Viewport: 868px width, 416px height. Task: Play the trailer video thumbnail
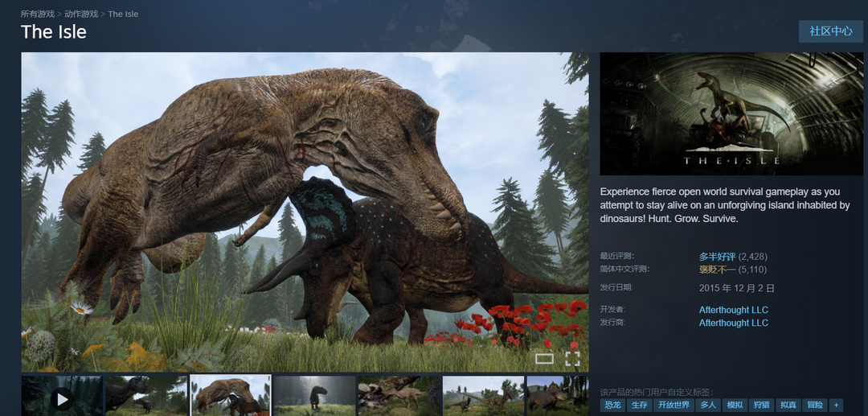(62, 396)
